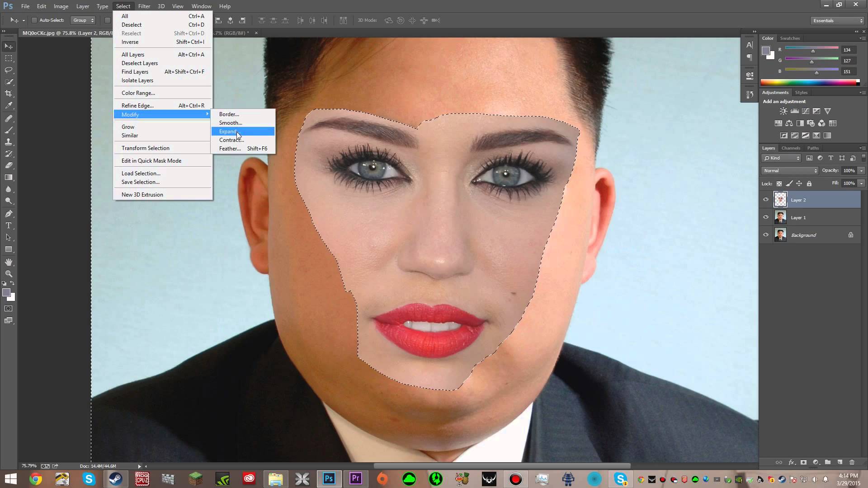
Task: Select the Horizontal Type tool
Action: 9,225
